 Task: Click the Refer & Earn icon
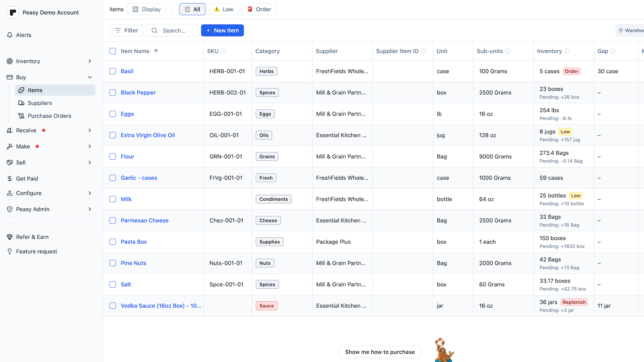click(10, 237)
